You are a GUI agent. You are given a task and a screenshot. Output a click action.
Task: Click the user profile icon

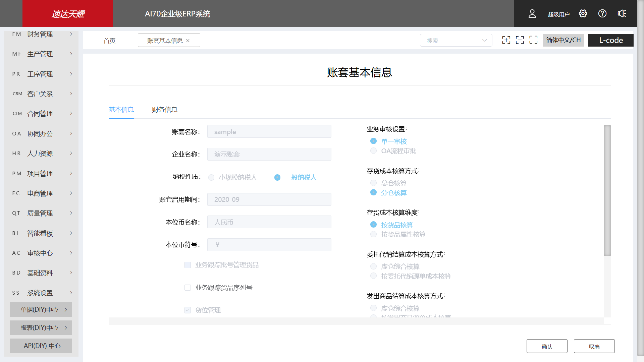(x=532, y=14)
